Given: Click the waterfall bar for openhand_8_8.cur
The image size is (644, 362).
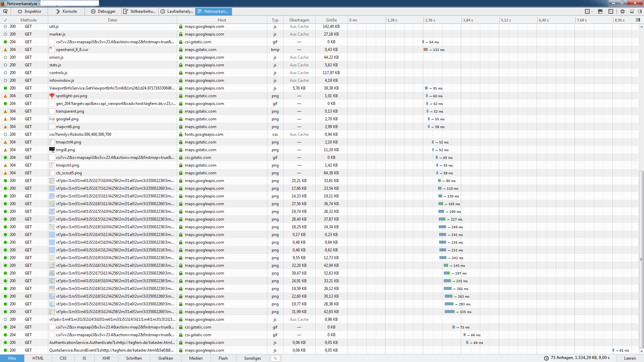Looking at the screenshot, I should point(426,50).
